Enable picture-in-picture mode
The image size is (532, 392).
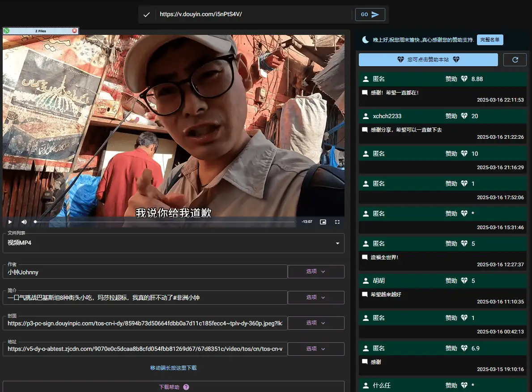tap(323, 222)
